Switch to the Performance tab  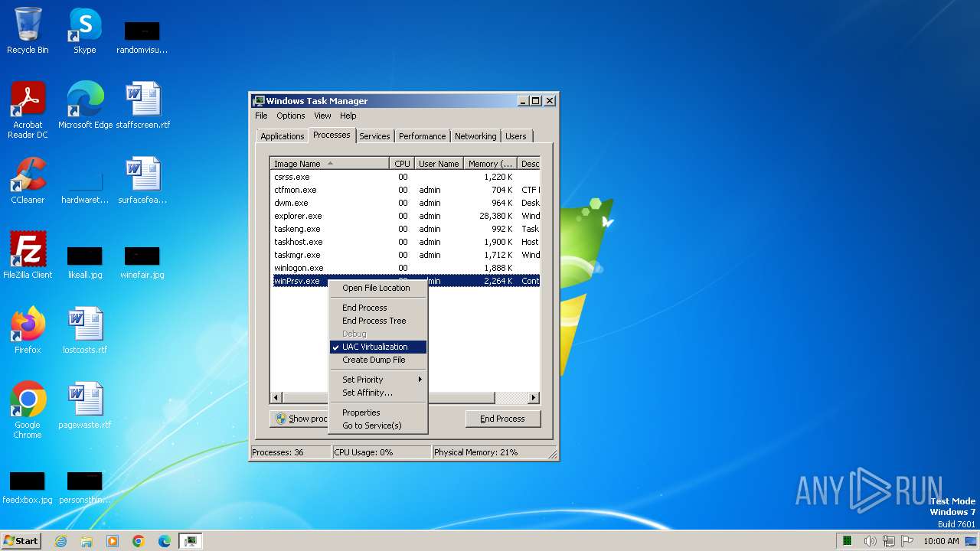click(422, 136)
